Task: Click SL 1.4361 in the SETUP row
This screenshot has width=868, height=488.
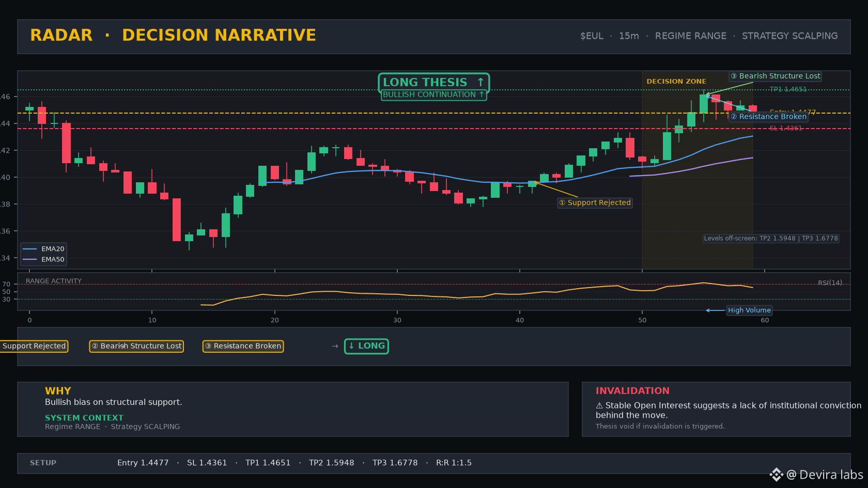Action: (x=207, y=463)
